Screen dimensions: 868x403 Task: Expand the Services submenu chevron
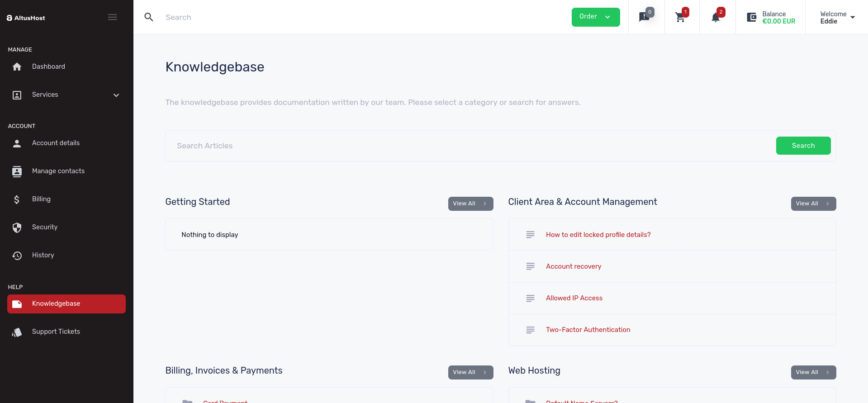(x=116, y=95)
